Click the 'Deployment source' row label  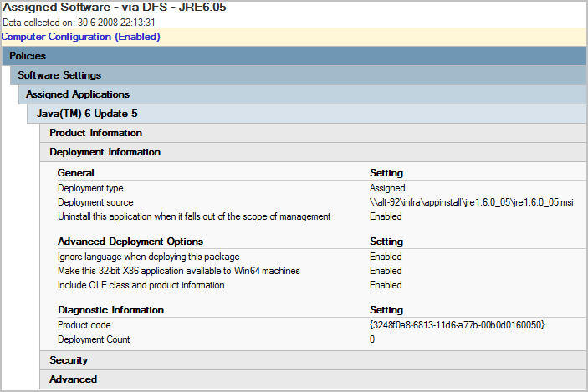(95, 202)
